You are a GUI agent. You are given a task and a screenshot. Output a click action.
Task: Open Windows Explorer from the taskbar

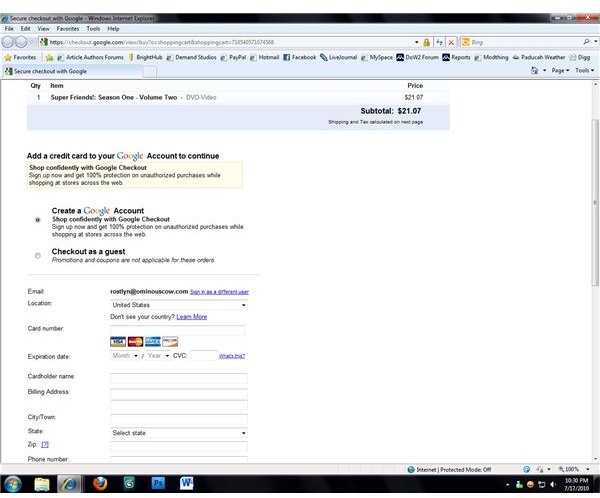pos(42,484)
